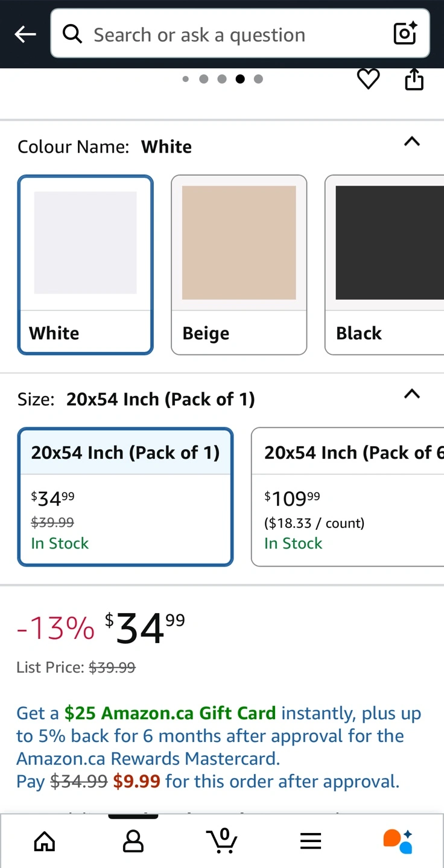
Task: Open the hamburger menu icon
Action: click(310, 841)
